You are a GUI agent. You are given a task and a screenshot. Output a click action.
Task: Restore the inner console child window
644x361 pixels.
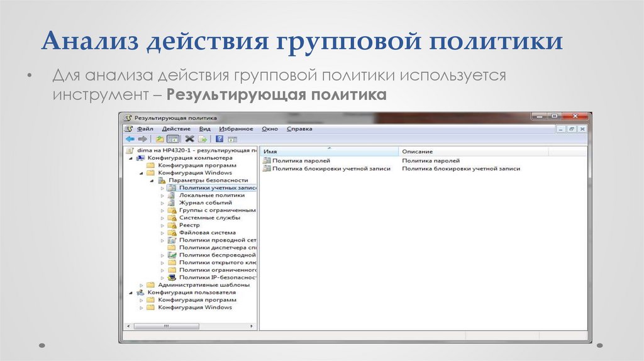pyautogui.click(x=571, y=129)
